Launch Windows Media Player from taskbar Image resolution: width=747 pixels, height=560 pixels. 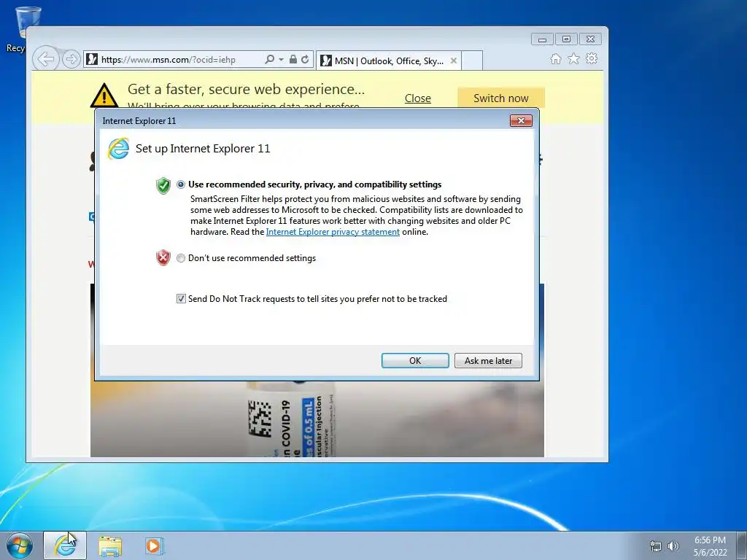click(x=155, y=545)
